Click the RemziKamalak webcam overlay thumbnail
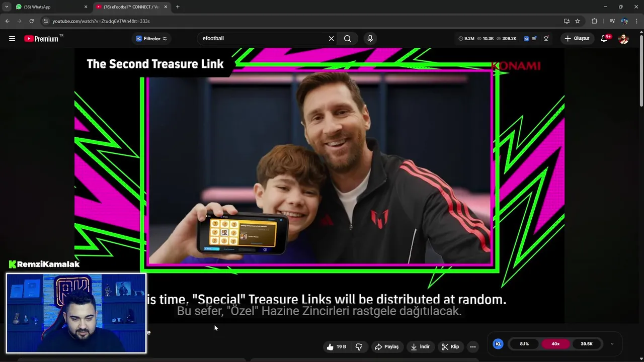 (76, 313)
